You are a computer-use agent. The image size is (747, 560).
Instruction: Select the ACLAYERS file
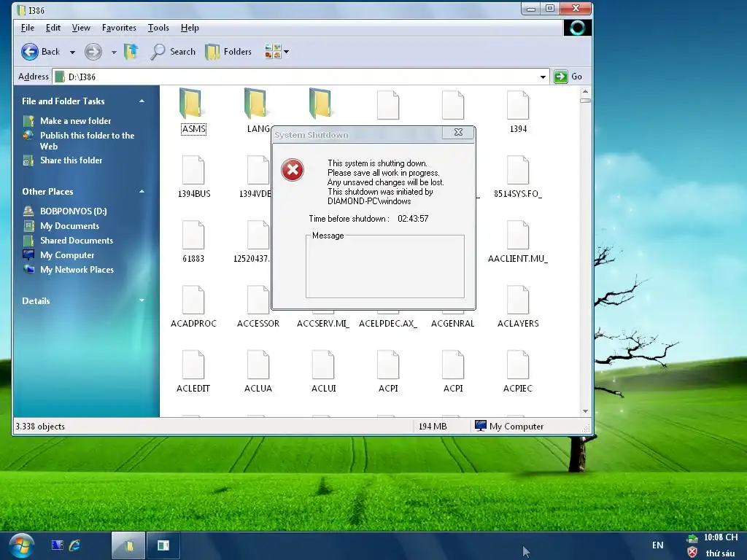coord(518,306)
